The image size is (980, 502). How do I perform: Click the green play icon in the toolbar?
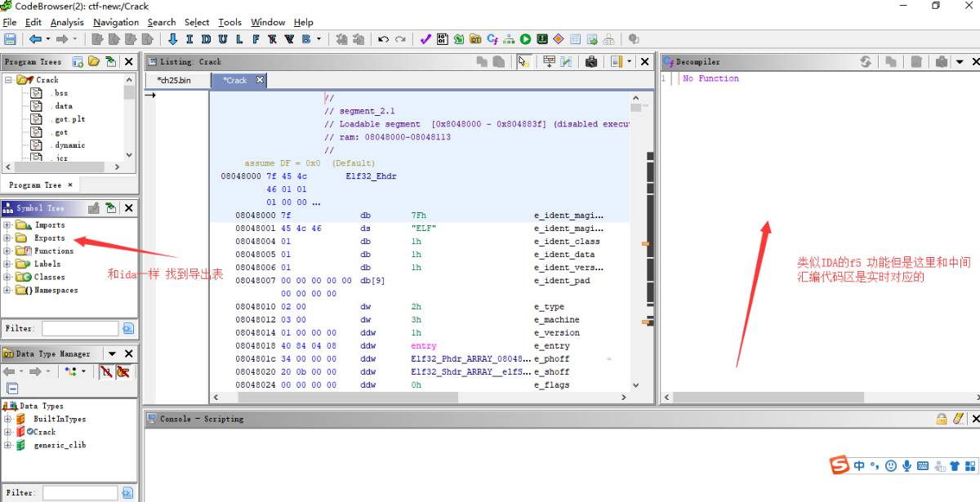click(525, 39)
